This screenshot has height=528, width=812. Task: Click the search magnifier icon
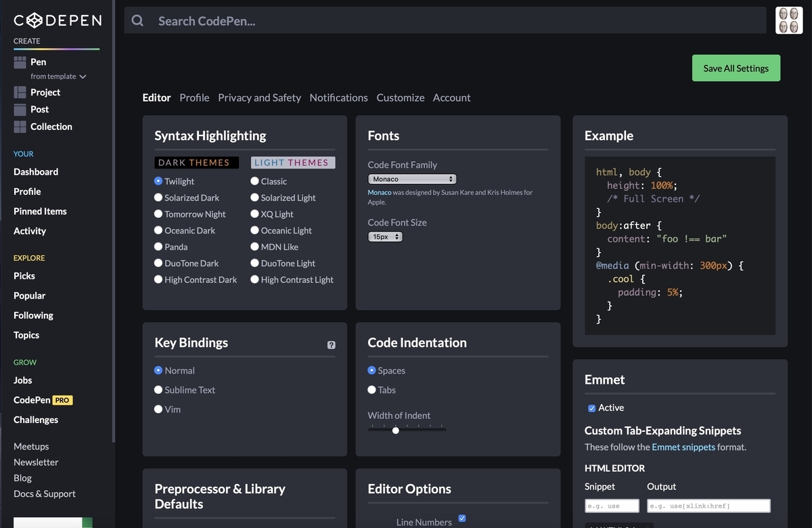(x=137, y=21)
